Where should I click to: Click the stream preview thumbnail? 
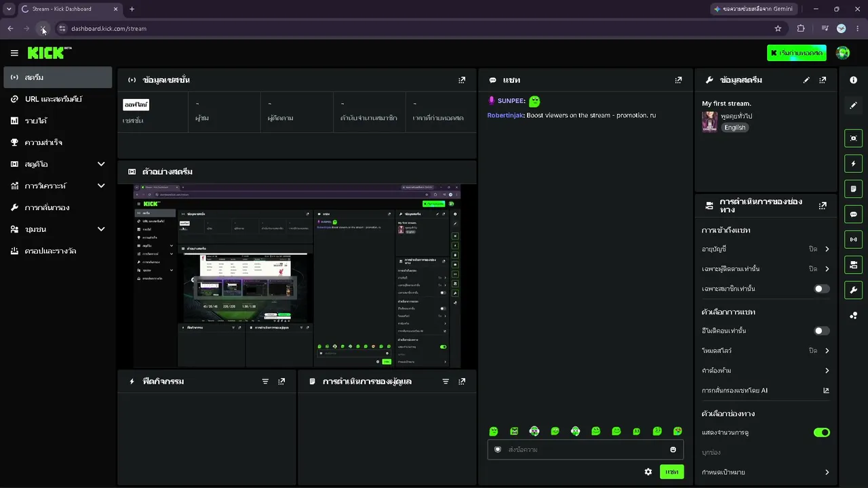coord(297,276)
